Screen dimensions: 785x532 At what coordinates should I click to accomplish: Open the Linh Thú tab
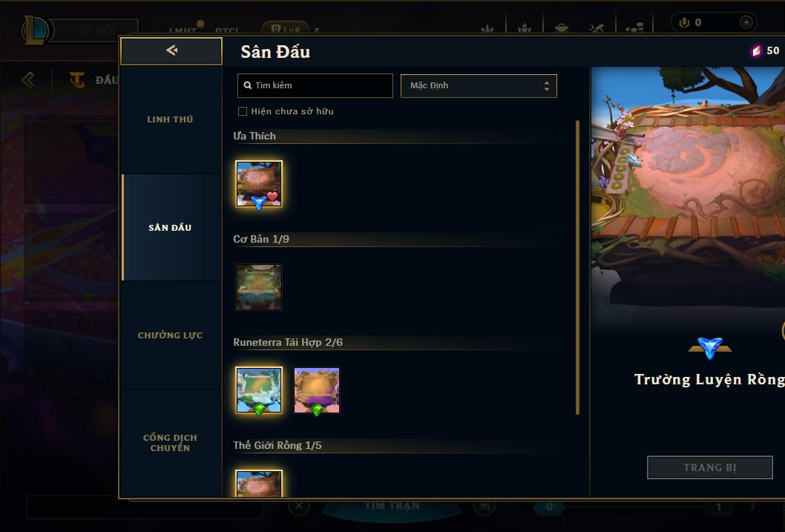tap(170, 119)
